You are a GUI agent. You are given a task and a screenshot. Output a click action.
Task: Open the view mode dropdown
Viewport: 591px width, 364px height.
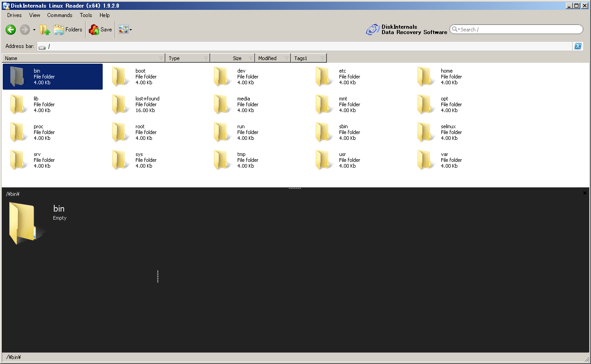(x=125, y=30)
